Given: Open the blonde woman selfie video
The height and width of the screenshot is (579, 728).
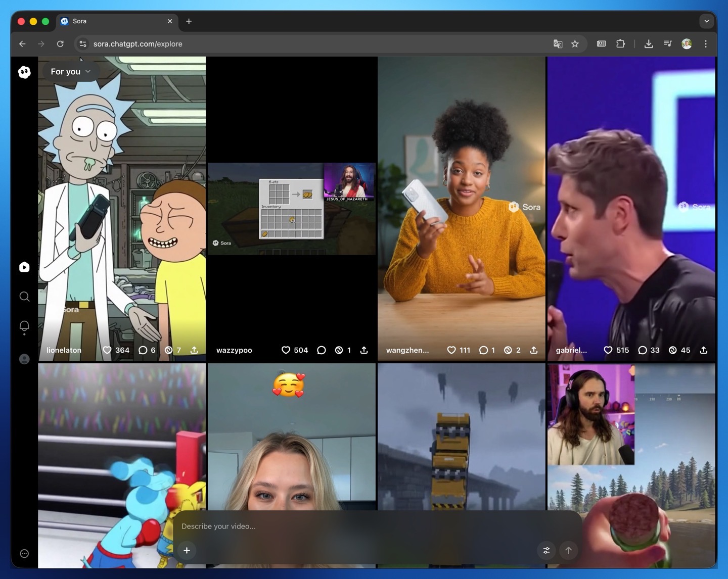Looking at the screenshot, I should 292,437.
